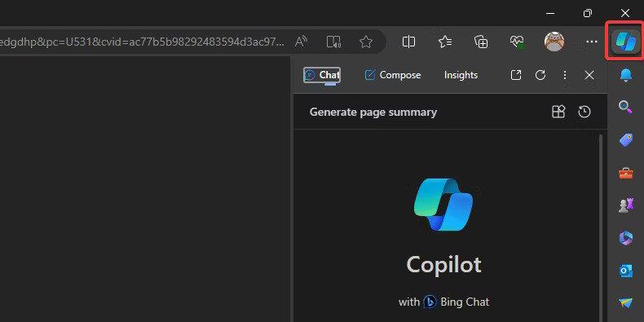Open the sidebar Search icon
The width and height of the screenshot is (644, 322).
pos(625,107)
